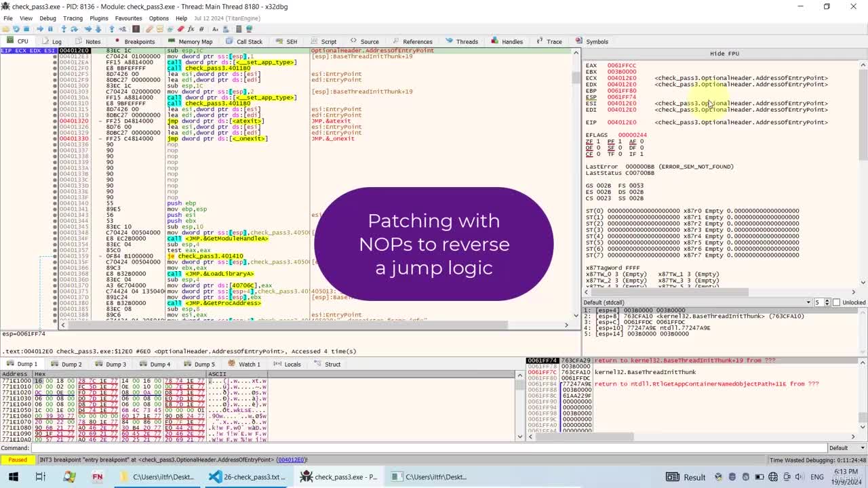Open the fx functions toolbar icon
Viewport: 868px width, 488px height.
(191, 29)
